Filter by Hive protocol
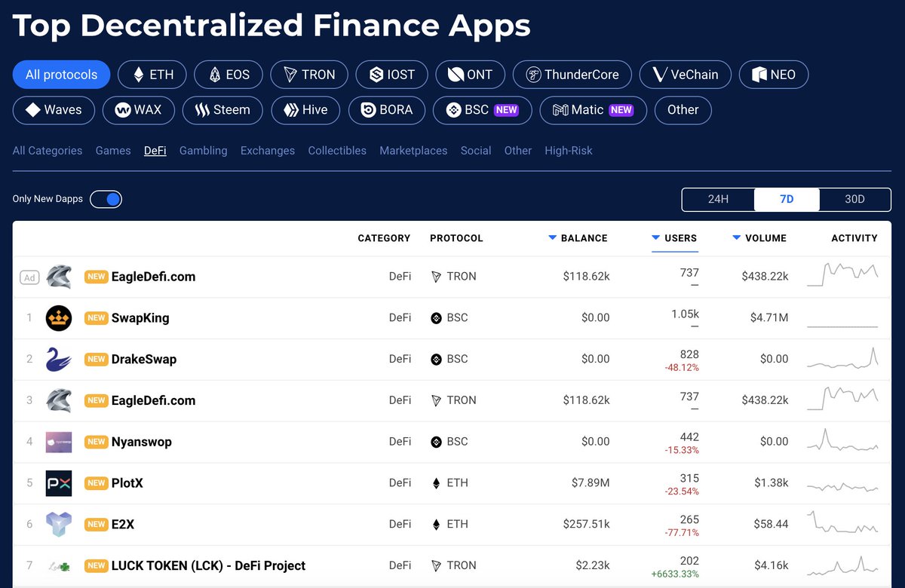905x588 pixels. (305, 110)
